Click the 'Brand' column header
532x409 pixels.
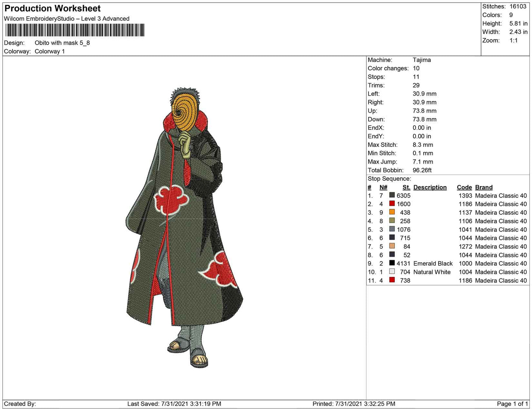[x=484, y=187]
